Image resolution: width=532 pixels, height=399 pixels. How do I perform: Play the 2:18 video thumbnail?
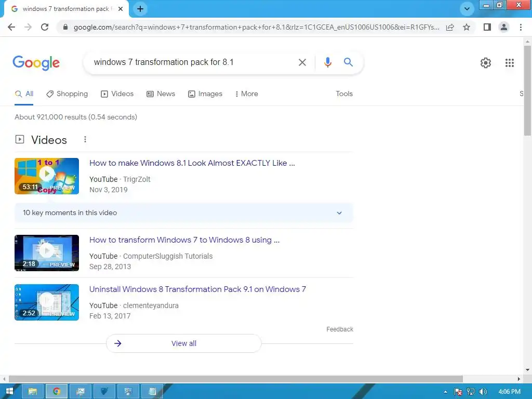coord(47,253)
